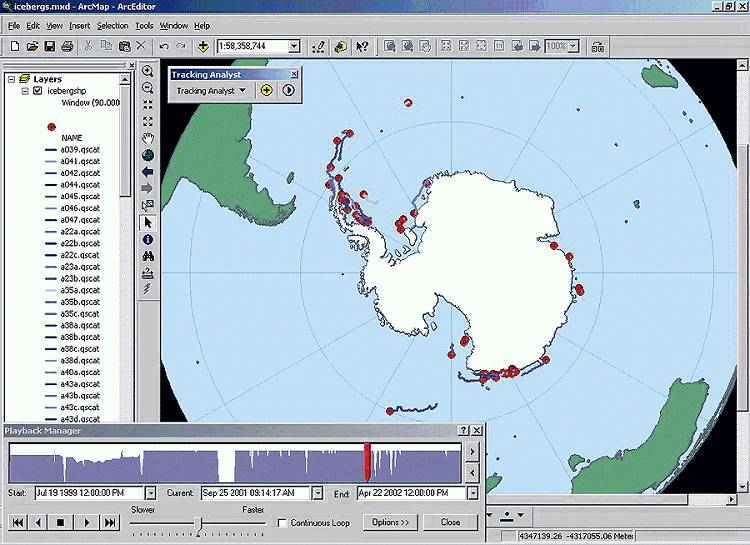Toggle visibility of icebergshp layer
Screen dimensions: 750x545
pyautogui.click(x=38, y=90)
